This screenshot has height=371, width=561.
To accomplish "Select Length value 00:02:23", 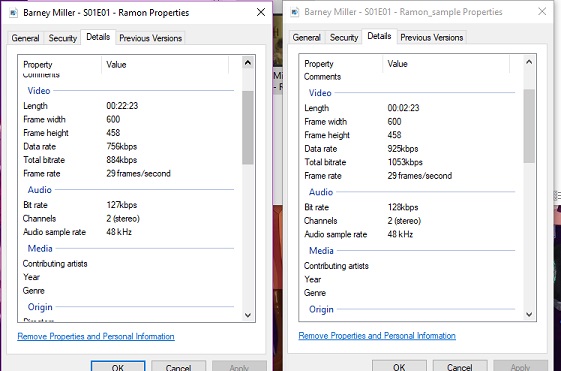I will [403, 108].
